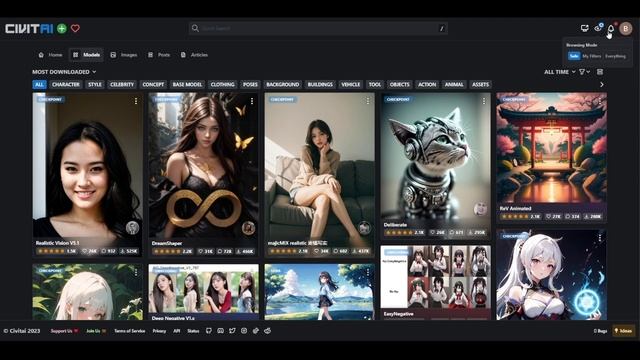Open the monitor icon in header
The height and width of the screenshot is (360, 640).
tap(584, 28)
